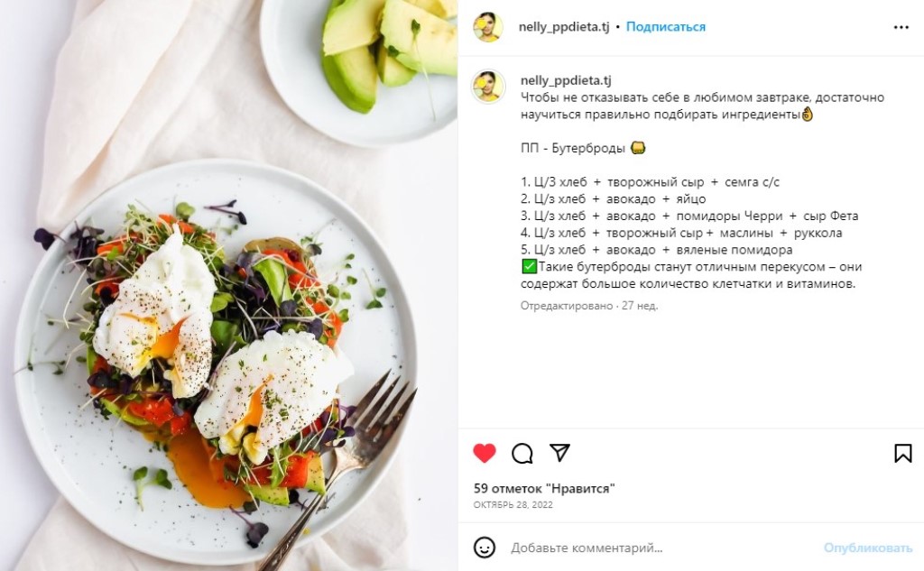The height and width of the screenshot is (571, 924).
Task: Click the OK hand emoji in the caption
Action: 807,114
